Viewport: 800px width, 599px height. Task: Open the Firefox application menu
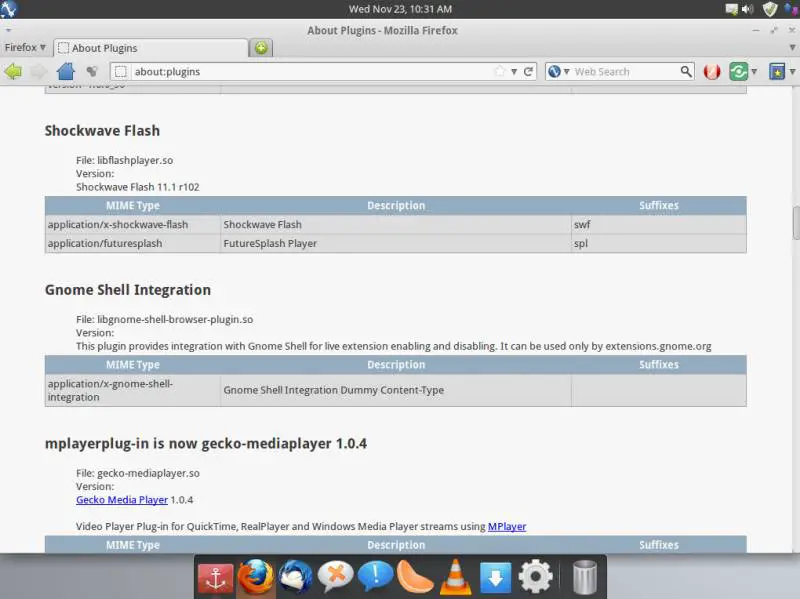[x=25, y=47]
